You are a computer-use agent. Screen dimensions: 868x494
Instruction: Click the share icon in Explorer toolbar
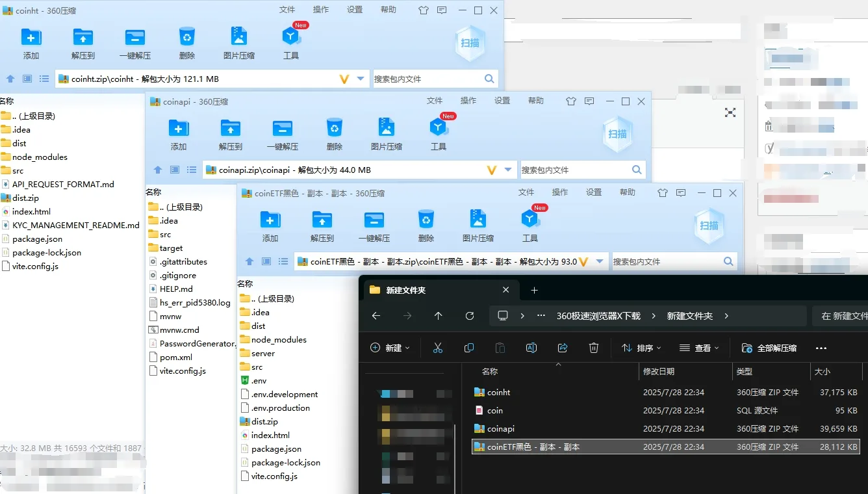(563, 348)
